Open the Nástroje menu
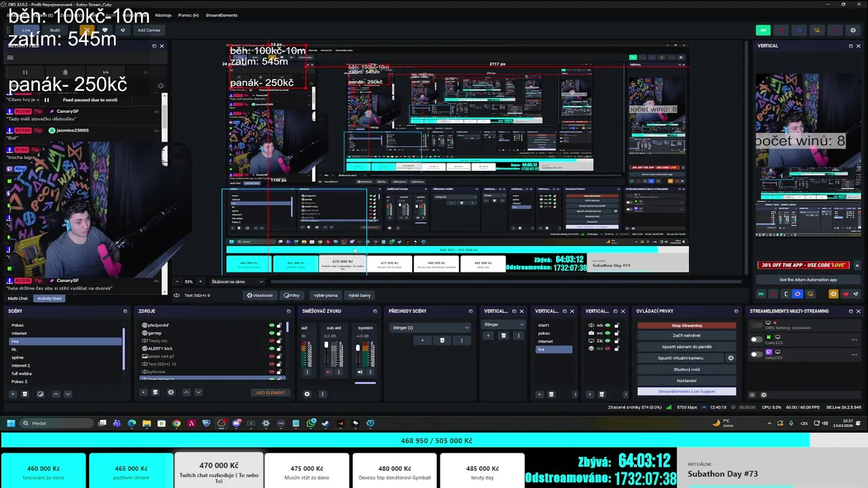Viewport: 868px width, 488px height. coord(163,15)
